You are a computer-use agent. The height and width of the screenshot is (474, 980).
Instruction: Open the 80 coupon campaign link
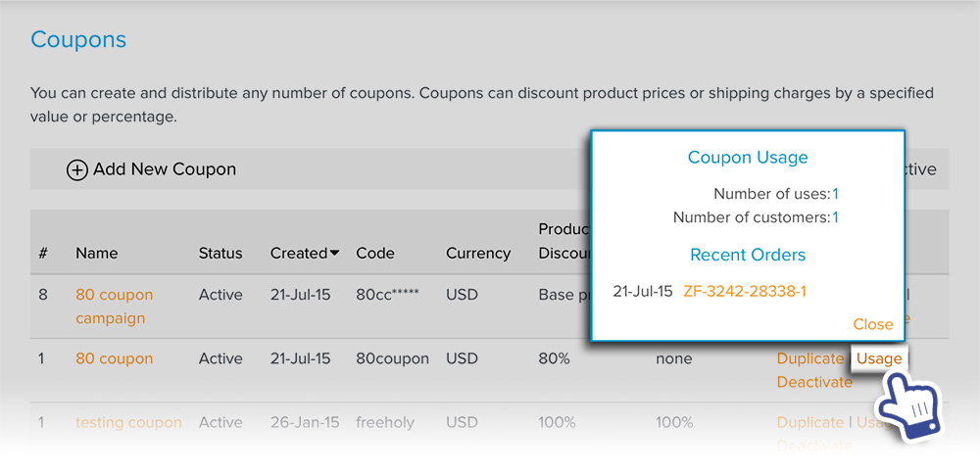[115, 306]
